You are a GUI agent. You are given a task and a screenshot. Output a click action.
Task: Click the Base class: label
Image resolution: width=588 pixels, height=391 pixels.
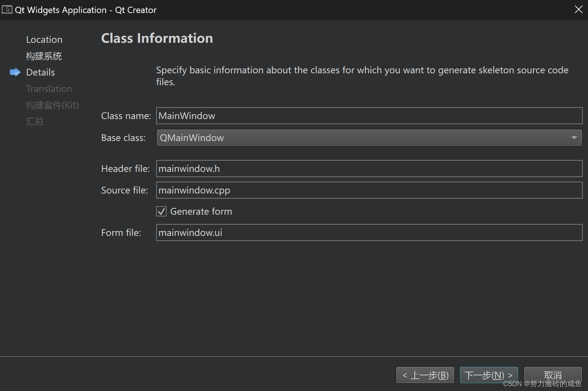click(x=123, y=138)
